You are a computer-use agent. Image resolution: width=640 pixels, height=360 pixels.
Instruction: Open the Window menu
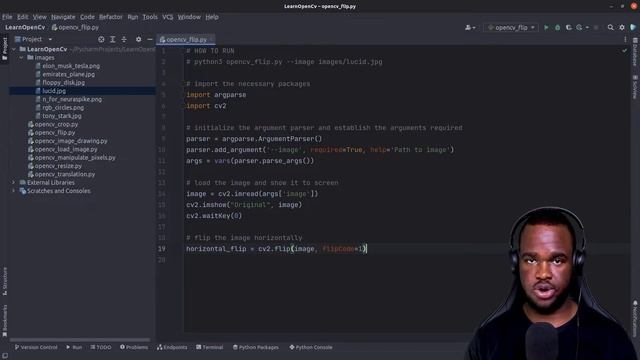coord(189,17)
